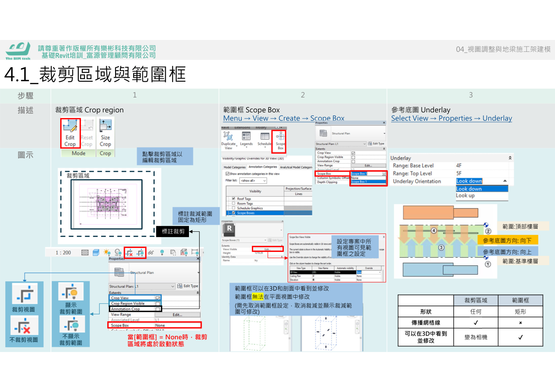Toggle Annotation Crop checkbox in step 1 Properties
The image size is (555, 392).
pyautogui.click(x=158, y=309)
